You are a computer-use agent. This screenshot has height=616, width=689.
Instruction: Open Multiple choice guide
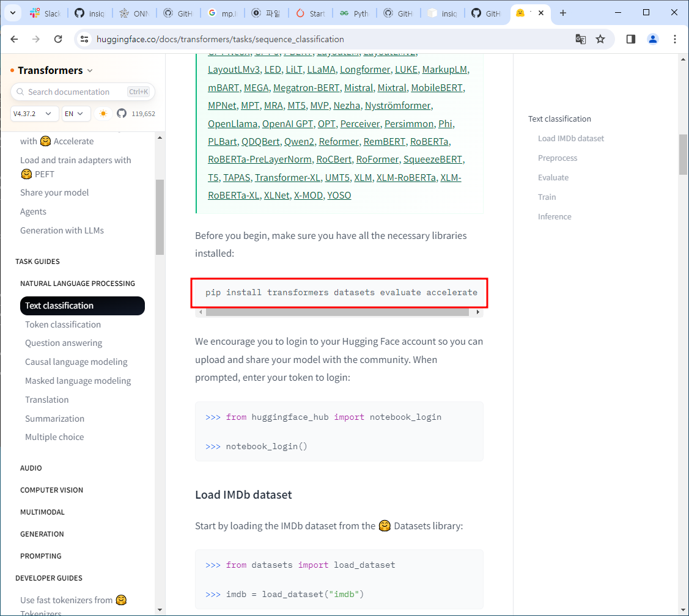click(x=54, y=437)
